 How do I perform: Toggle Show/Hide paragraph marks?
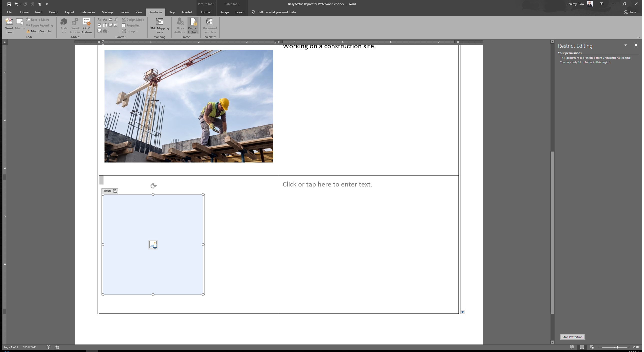[39, 4]
